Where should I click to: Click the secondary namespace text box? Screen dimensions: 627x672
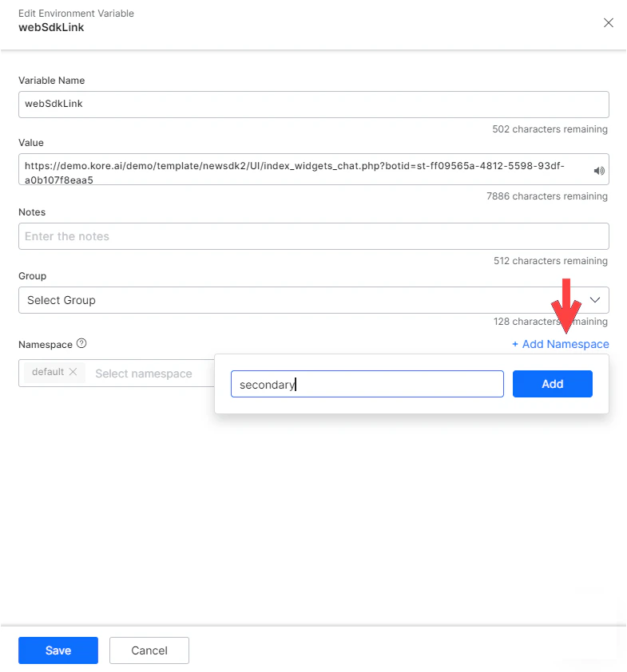[367, 384]
